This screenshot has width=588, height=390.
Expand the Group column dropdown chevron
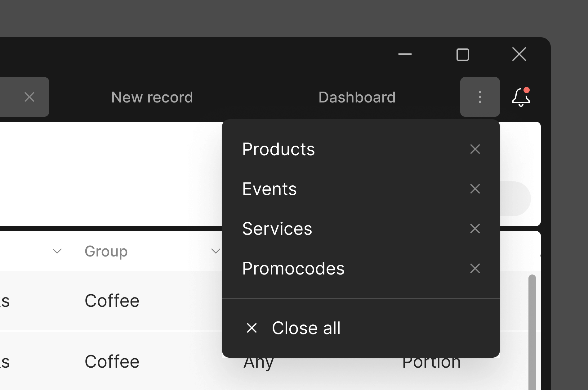pyautogui.click(x=216, y=251)
